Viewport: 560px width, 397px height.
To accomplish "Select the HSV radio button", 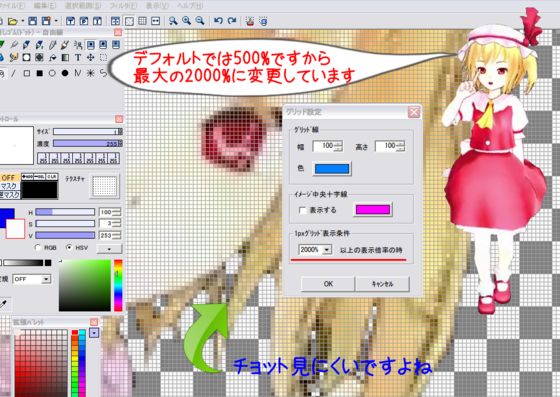I will pos(69,247).
